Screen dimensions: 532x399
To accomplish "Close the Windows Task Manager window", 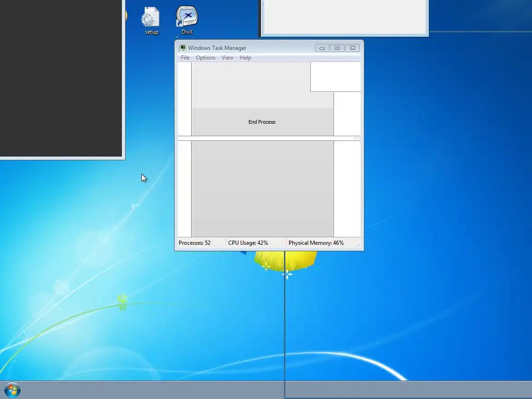I will tap(352, 48).
